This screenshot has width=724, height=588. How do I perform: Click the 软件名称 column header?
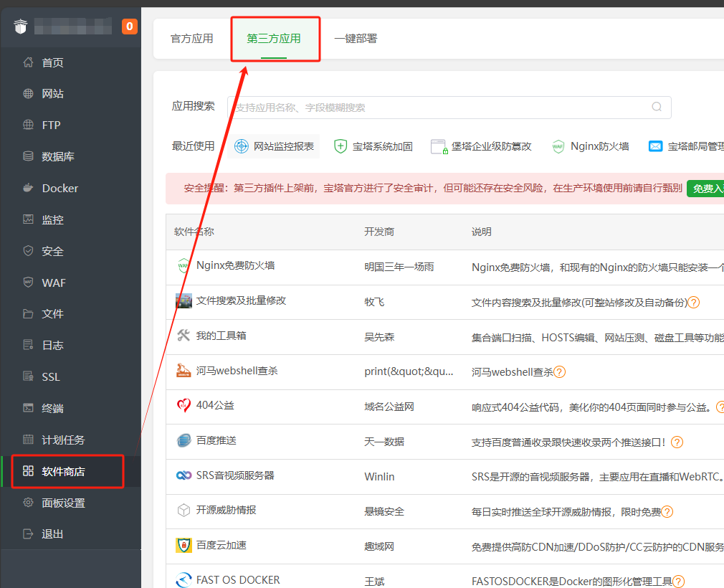(x=194, y=232)
